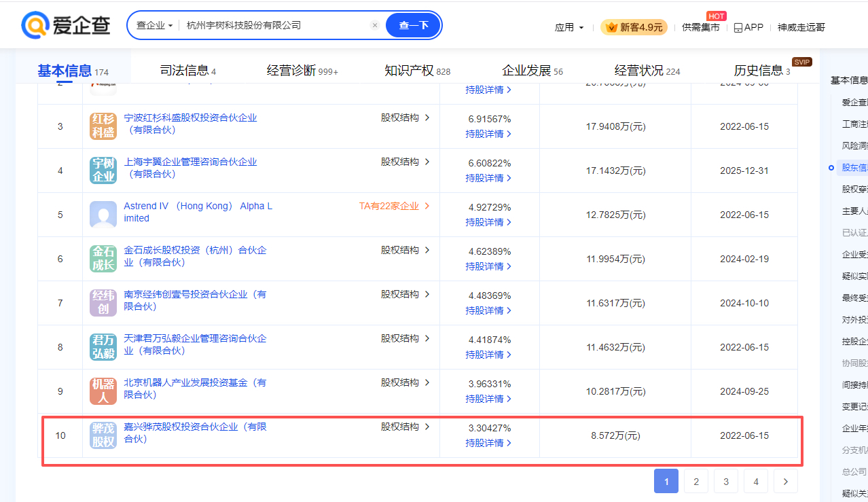Open 天津君万弘毅企业管理咨询合伙企业 link
This screenshot has width=868, height=502.
tap(195, 344)
